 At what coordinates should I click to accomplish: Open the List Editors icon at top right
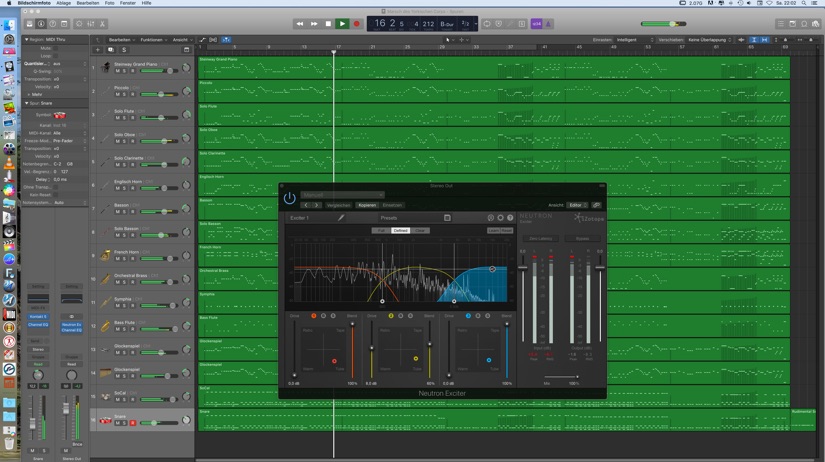[781, 24]
